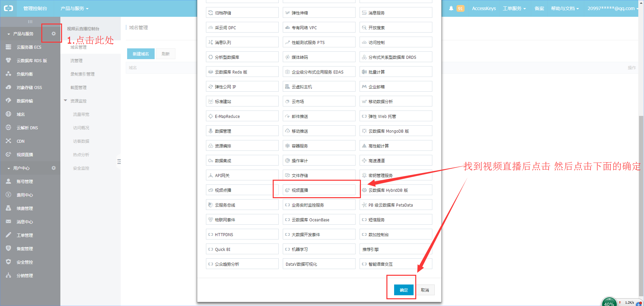Screen dimensions: 644x306
Task: Open 云解析 DNS in the sidebar
Action: pyautogui.click(x=27, y=128)
